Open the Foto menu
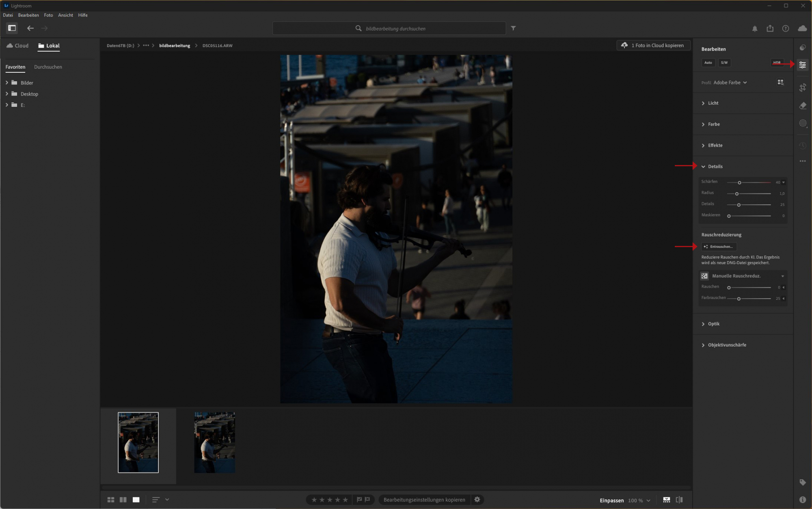The height and width of the screenshot is (509, 812). click(48, 15)
